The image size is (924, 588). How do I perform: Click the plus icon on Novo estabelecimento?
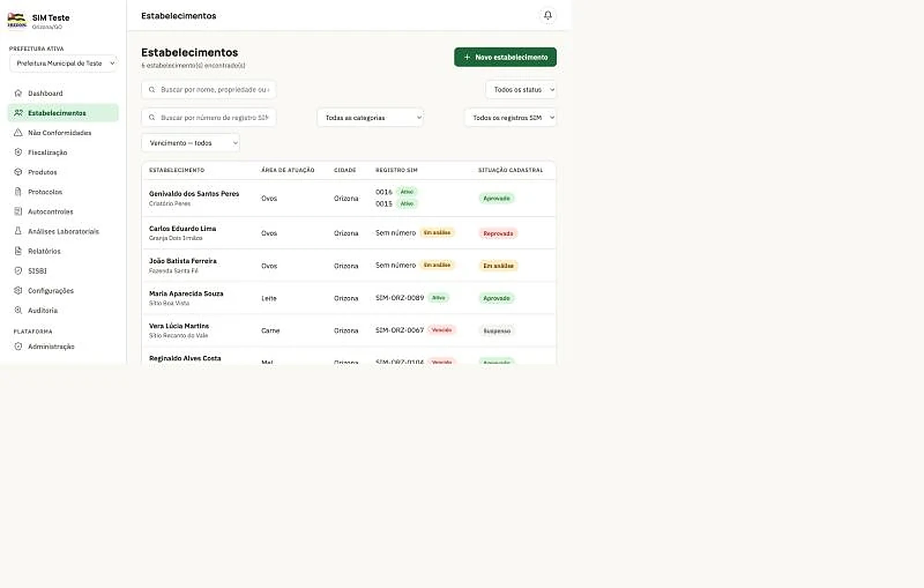pos(467,57)
